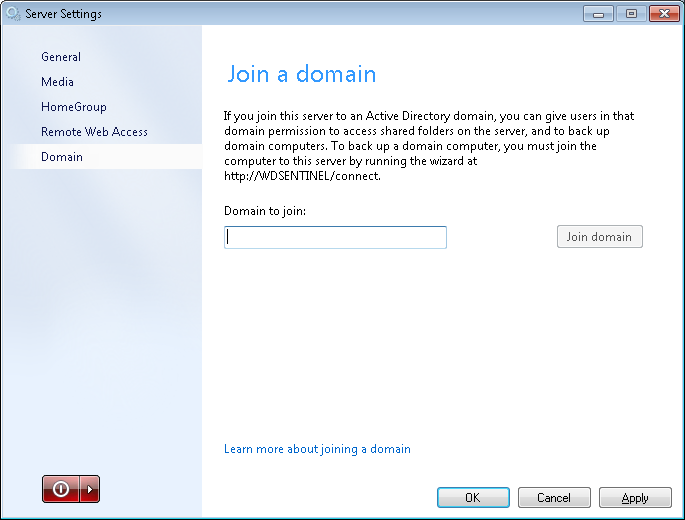Confirm settings with the OK button

tap(473, 498)
